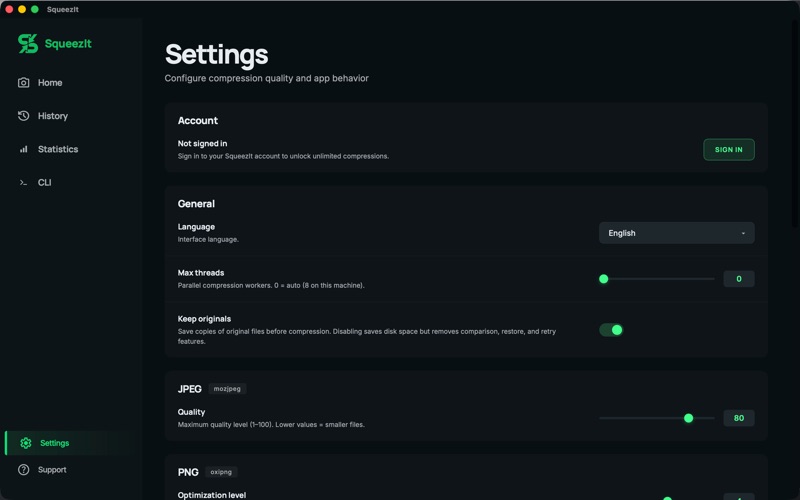The height and width of the screenshot is (500, 800).
Task: Click the Optimization level label
Action: pyautogui.click(x=212, y=495)
